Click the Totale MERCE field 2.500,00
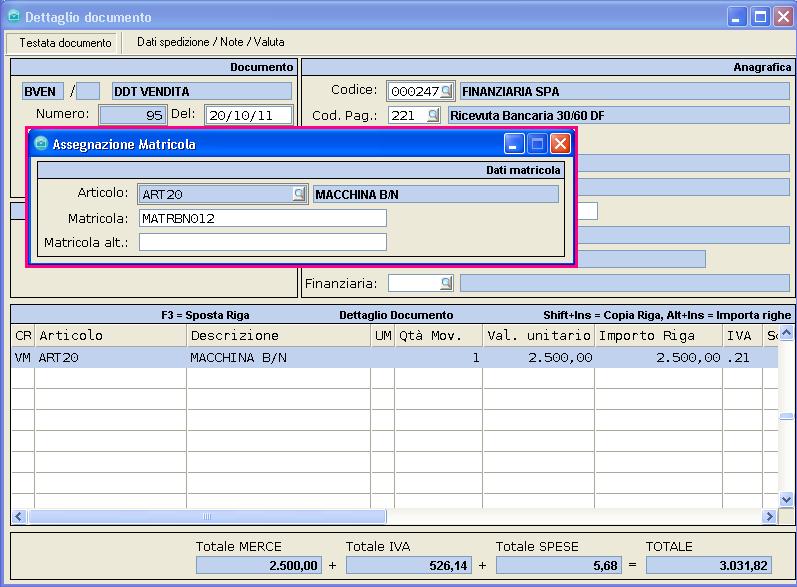 [259, 565]
